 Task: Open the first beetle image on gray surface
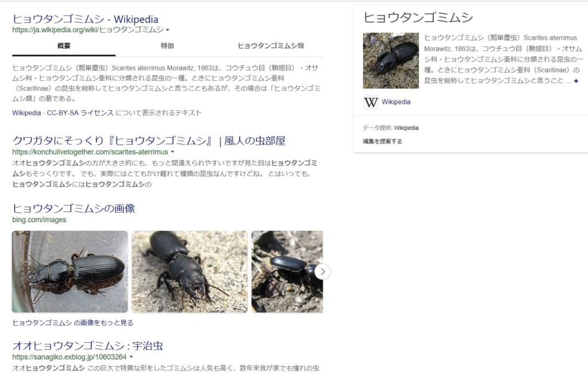69,272
